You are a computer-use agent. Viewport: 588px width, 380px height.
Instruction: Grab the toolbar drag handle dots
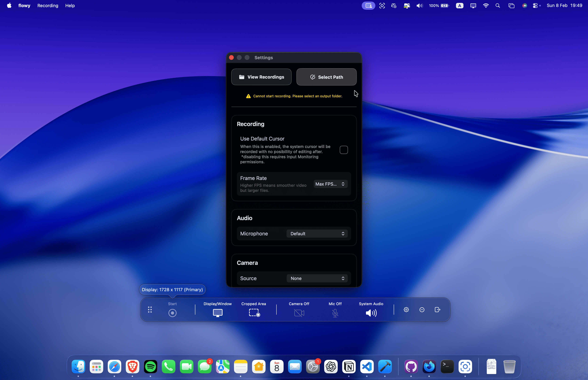pos(150,310)
